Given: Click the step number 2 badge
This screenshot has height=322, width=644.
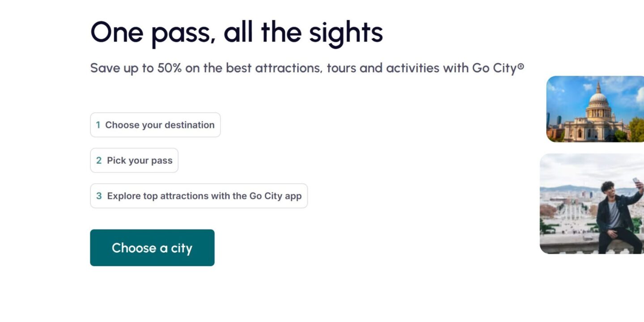Looking at the screenshot, I should [99, 161].
